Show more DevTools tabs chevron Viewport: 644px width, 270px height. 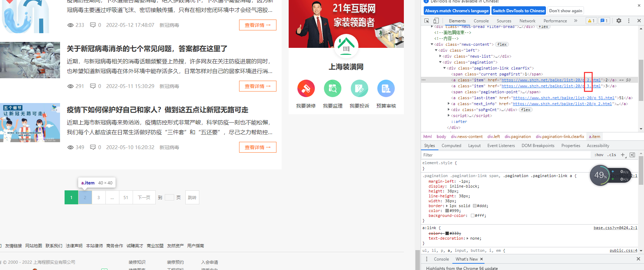point(576,21)
